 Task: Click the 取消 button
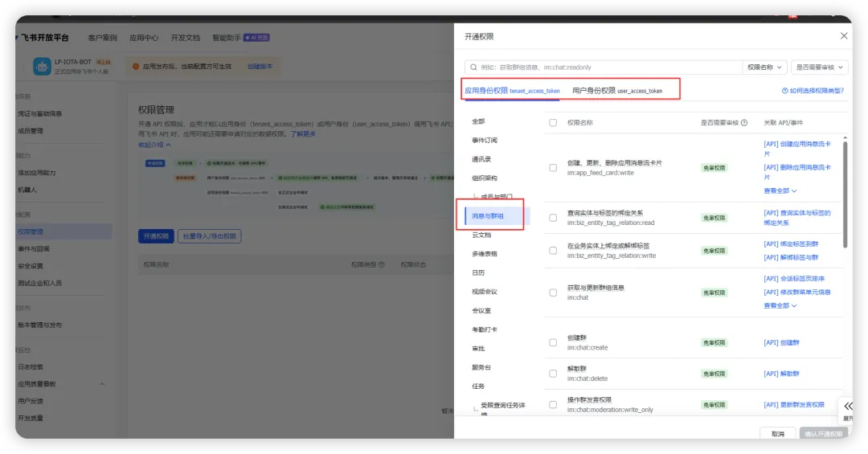tap(778, 434)
